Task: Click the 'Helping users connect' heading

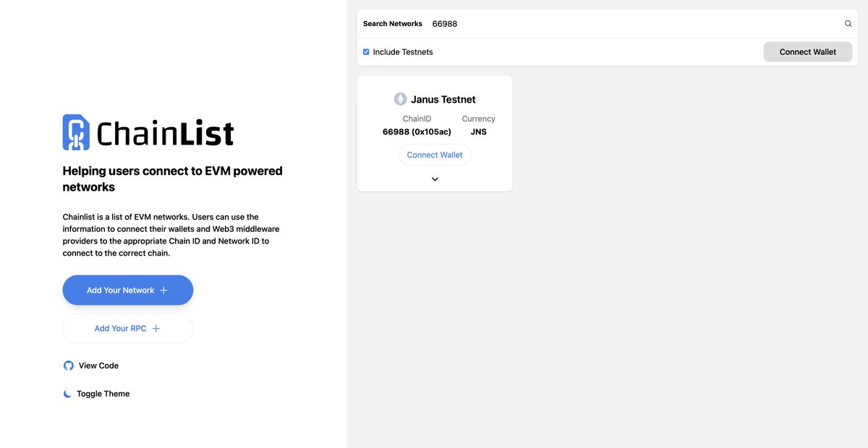Action: click(x=172, y=179)
